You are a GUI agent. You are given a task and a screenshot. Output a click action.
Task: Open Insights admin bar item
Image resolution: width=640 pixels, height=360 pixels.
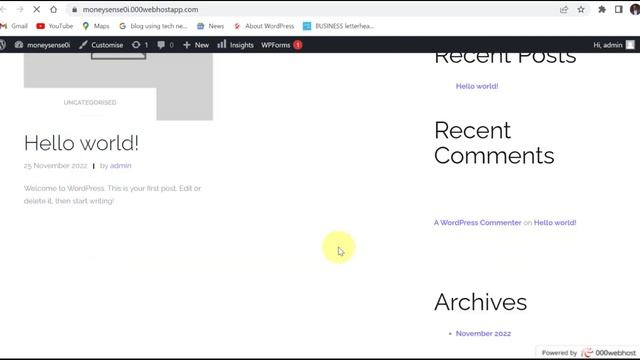click(x=236, y=45)
